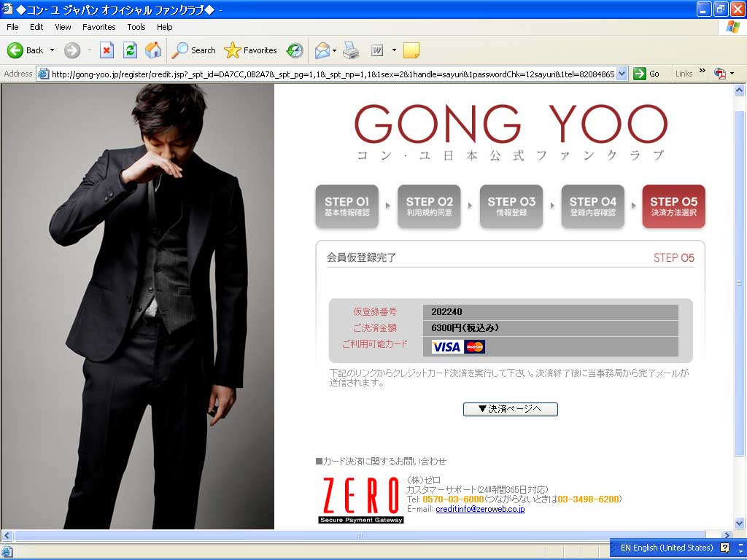Open the Edit menu
The width and height of the screenshot is (747, 560).
pyautogui.click(x=36, y=27)
